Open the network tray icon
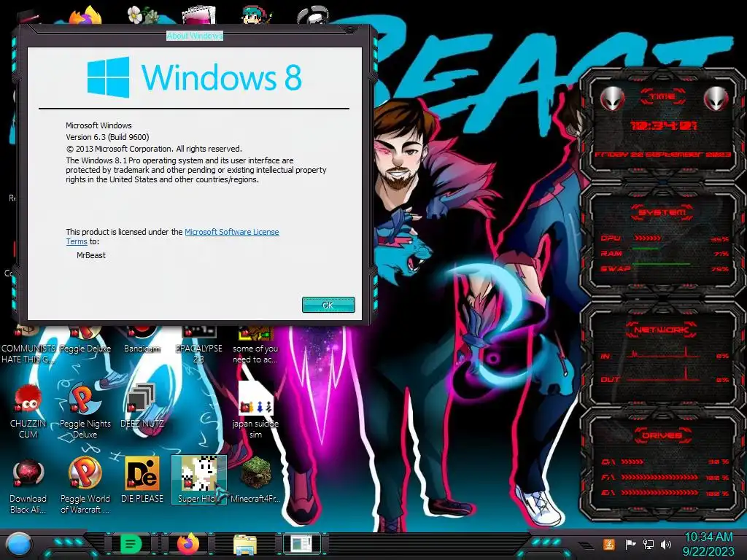The height and width of the screenshot is (560, 747). [x=649, y=544]
